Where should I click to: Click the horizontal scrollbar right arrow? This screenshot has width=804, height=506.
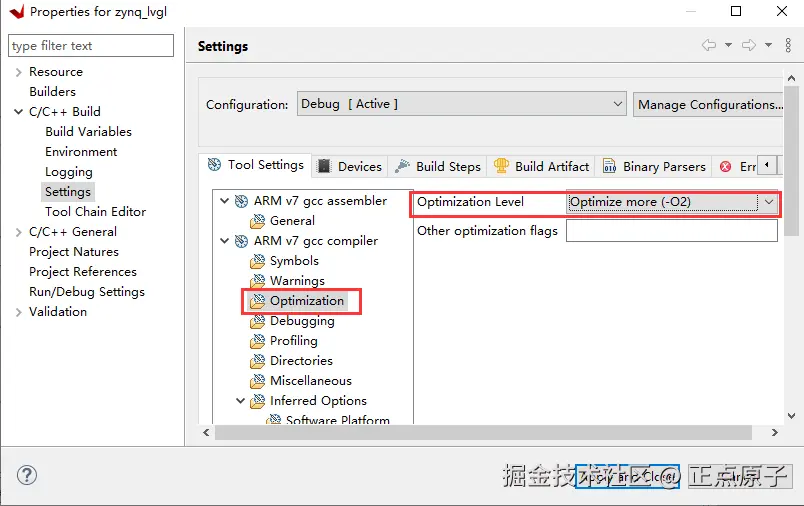point(774,433)
